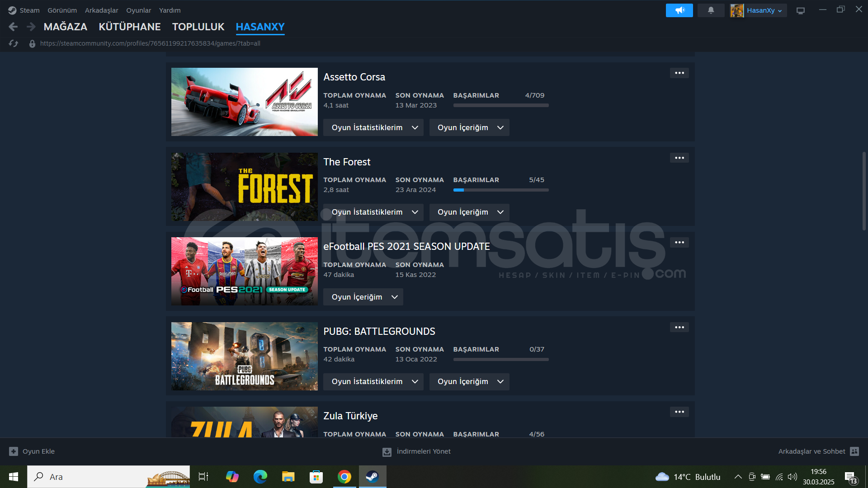Screen dimensions: 868x488
Task: Open the HasanXy account dropdown
Action: click(764, 10)
